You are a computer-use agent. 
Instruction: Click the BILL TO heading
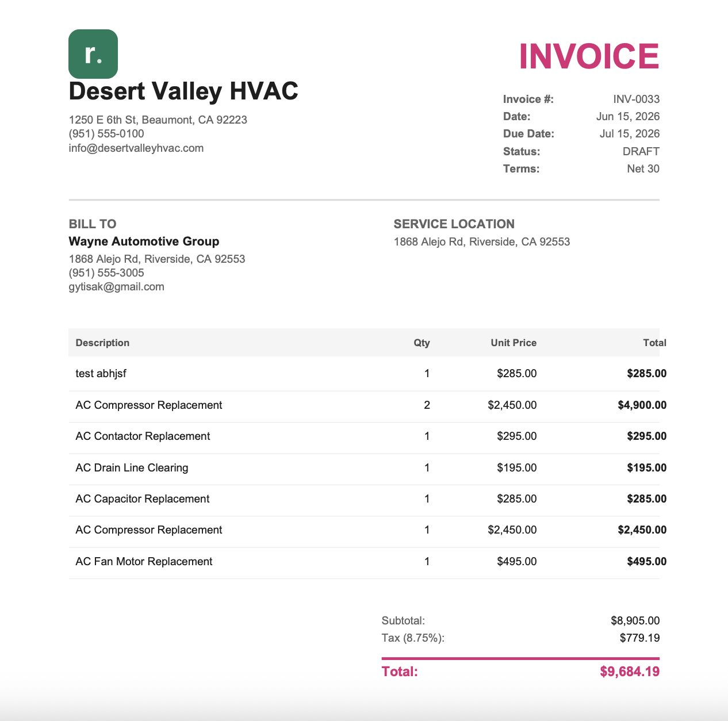[x=93, y=224]
